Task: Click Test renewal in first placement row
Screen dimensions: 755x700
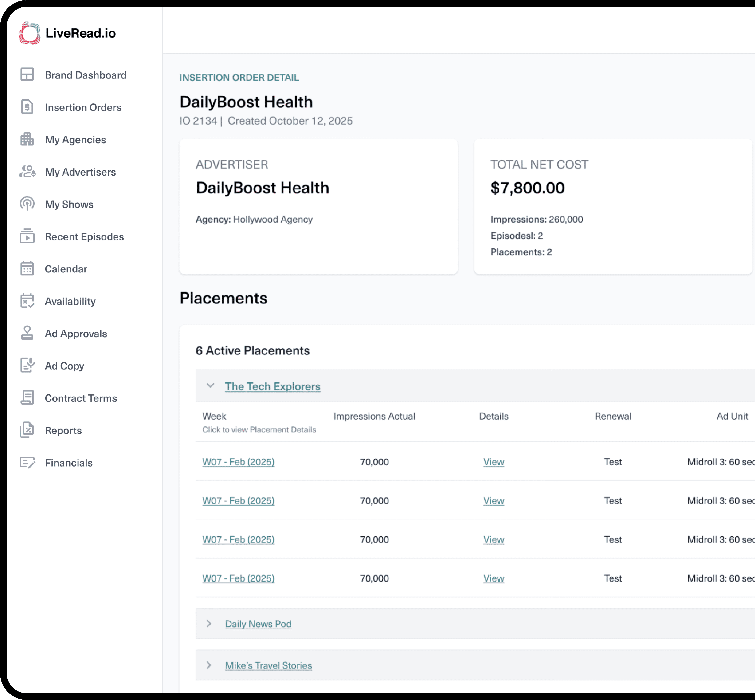Action: pos(613,462)
